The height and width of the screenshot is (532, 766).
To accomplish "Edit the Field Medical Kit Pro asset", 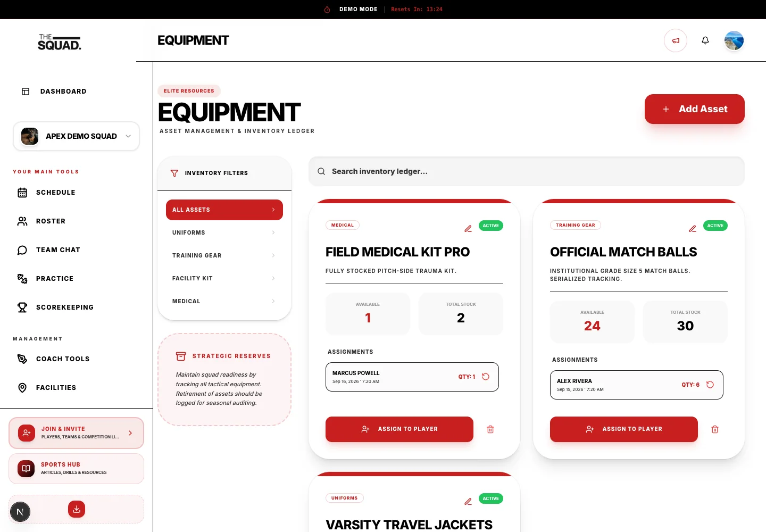I will (x=468, y=229).
